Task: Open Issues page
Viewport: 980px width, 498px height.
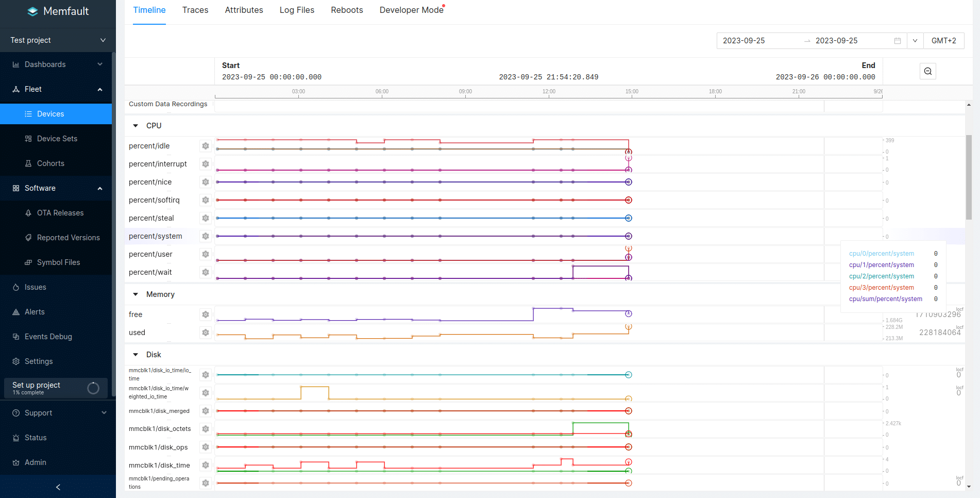Action: pyautogui.click(x=56, y=287)
